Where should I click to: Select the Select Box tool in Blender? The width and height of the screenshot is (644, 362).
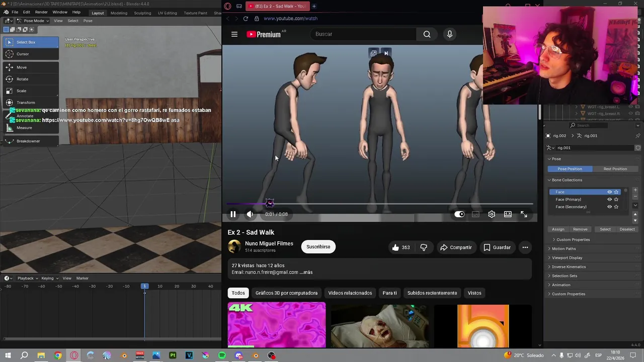pos(31,42)
